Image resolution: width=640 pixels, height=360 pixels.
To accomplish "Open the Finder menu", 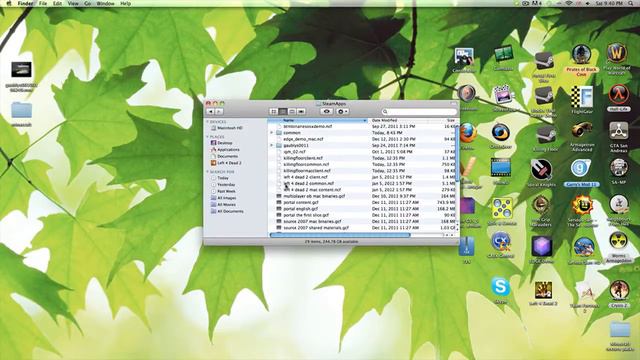I will pos(25,3).
